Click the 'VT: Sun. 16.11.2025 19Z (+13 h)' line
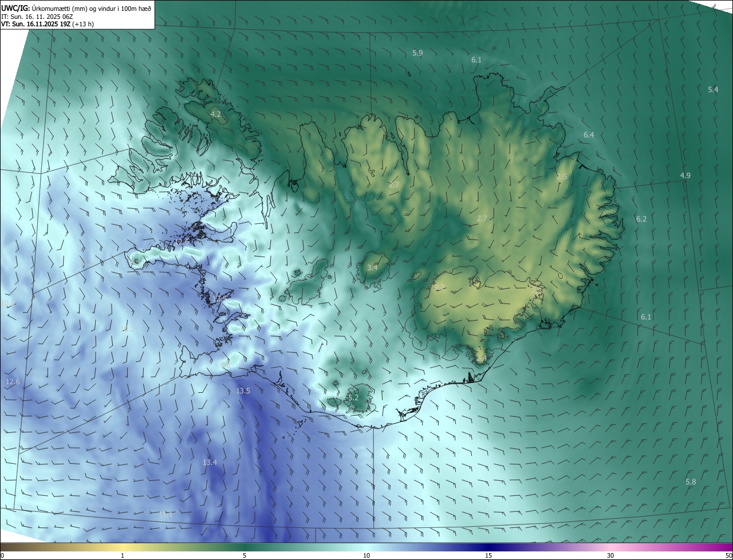The height and width of the screenshot is (560, 733). tap(48, 24)
